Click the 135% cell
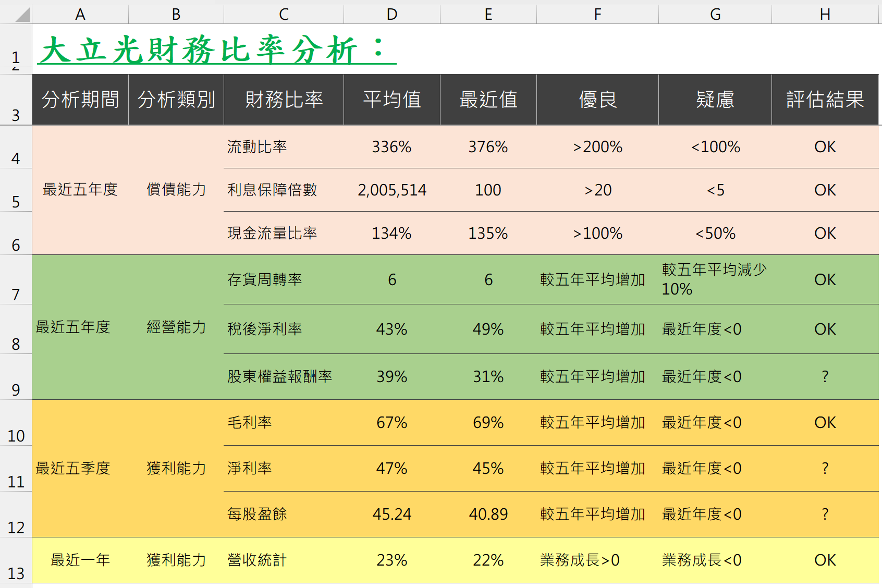The height and width of the screenshot is (588, 882). [488, 234]
